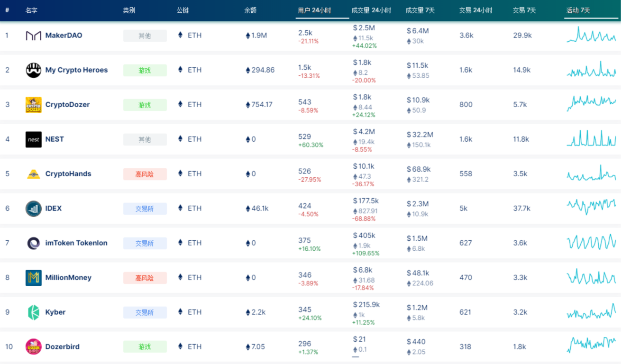
Task: Click 游戏 category tag for My Crypto Heroes
Action: (x=145, y=70)
